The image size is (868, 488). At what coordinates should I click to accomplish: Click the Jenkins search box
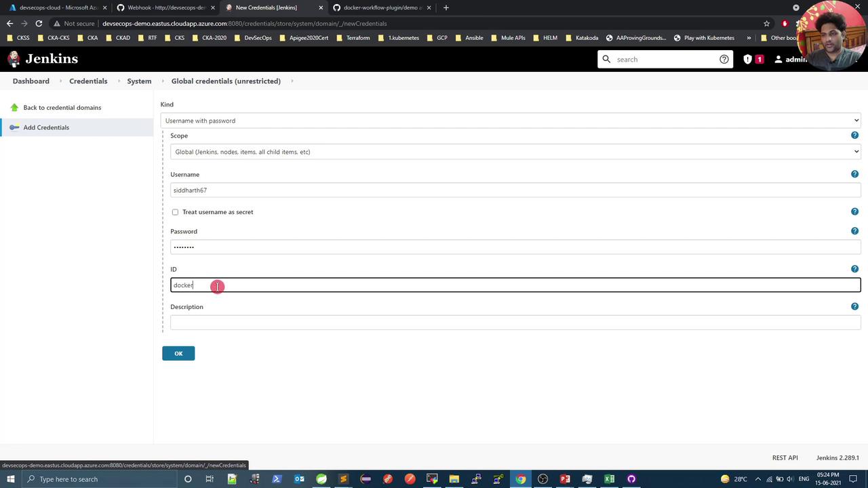pos(665,60)
